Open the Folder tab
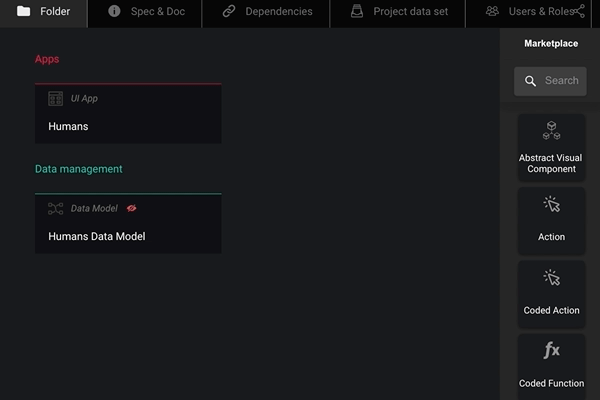This screenshot has width=600, height=400. tap(43, 12)
